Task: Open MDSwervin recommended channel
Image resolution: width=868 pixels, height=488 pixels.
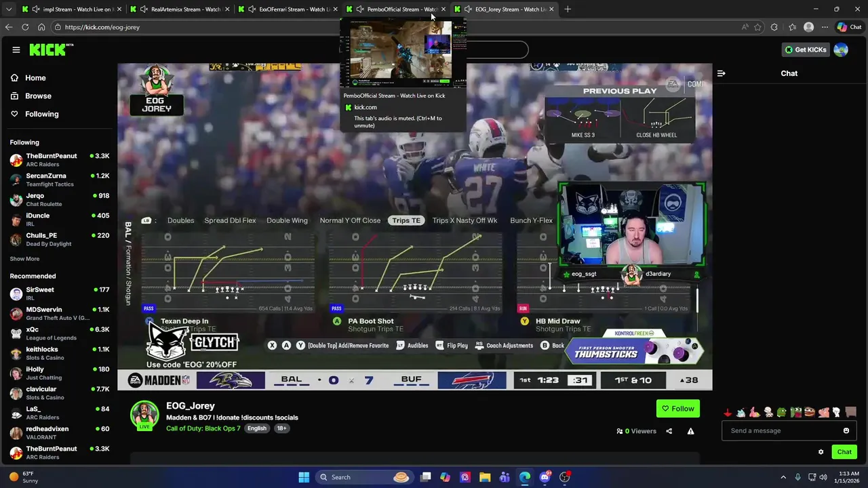Action: [x=60, y=313]
